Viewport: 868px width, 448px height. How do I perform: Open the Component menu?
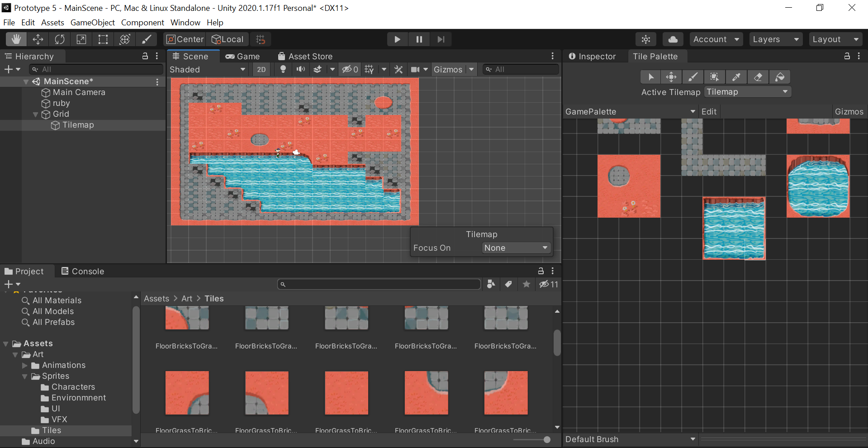pyautogui.click(x=142, y=23)
